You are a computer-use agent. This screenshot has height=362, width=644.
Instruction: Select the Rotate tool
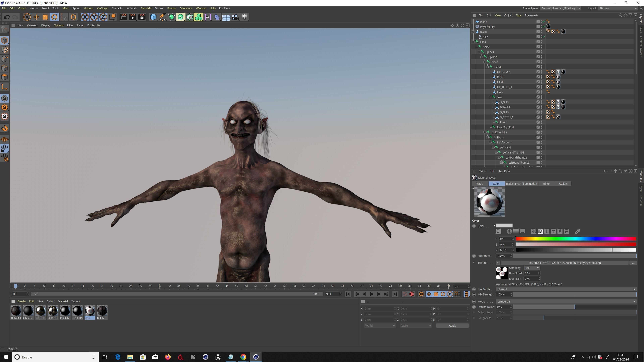point(54,17)
